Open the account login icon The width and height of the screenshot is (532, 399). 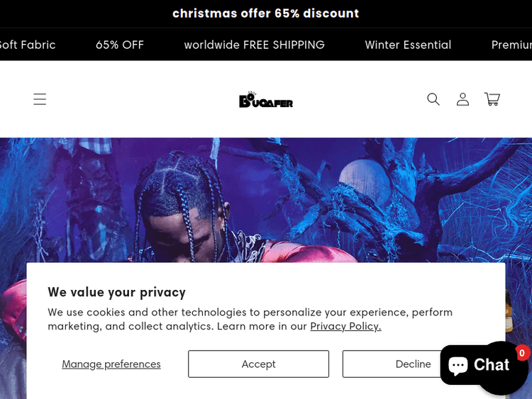(462, 99)
